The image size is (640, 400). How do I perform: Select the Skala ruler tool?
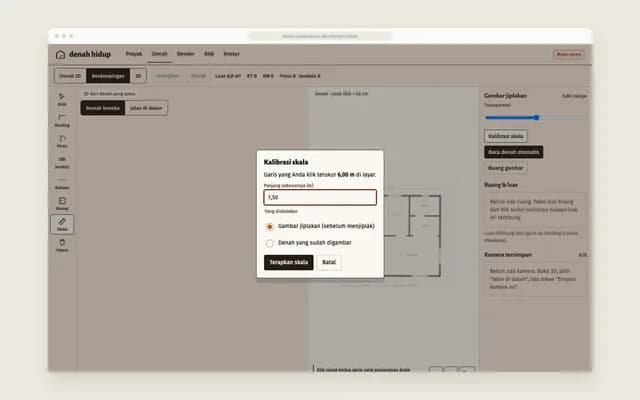click(62, 224)
